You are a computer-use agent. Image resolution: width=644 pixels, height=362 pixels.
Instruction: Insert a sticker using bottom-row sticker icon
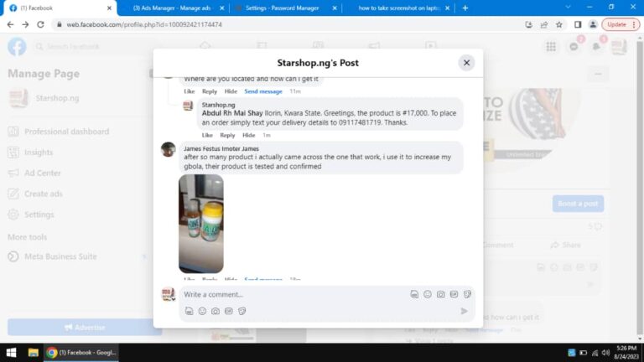(241, 311)
